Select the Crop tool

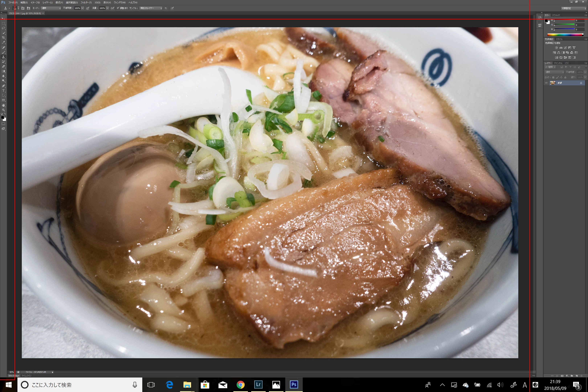point(3,38)
